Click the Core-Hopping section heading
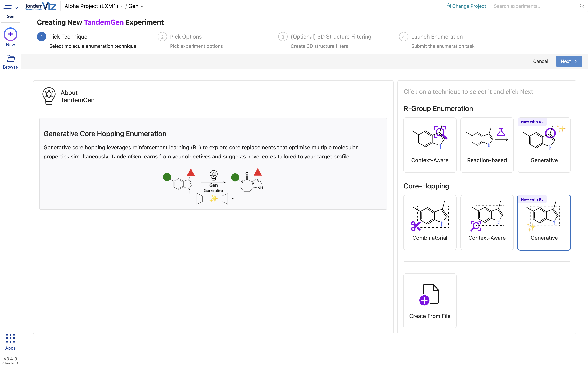 click(x=426, y=186)
